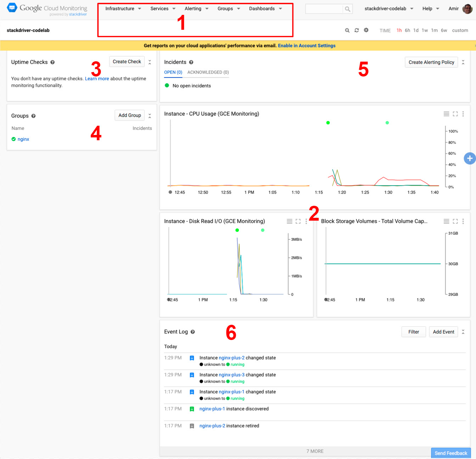Viewport: 476px width, 459px height.
Task: Click the help icon next to Uptime Checks
Action: coord(52,62)
